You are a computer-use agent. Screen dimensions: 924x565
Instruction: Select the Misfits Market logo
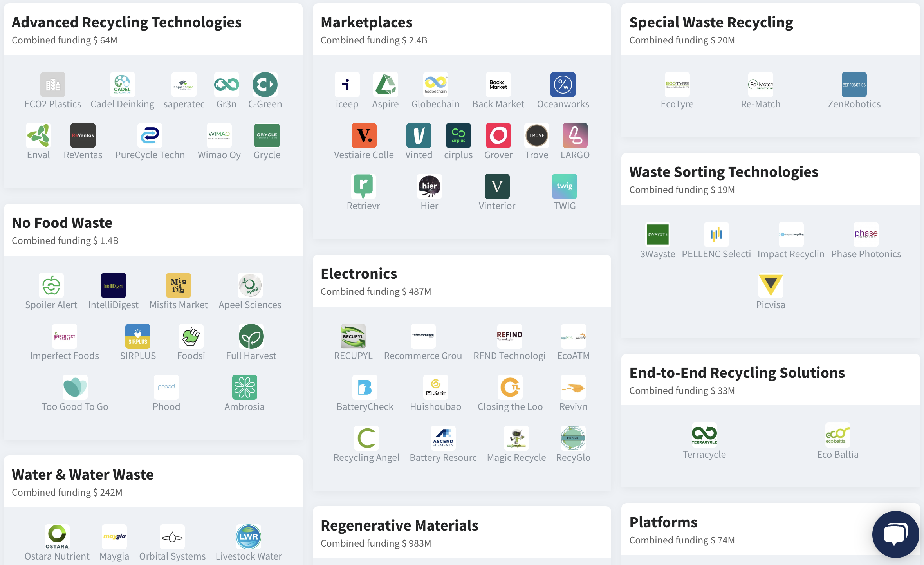[x=179, y=285]
